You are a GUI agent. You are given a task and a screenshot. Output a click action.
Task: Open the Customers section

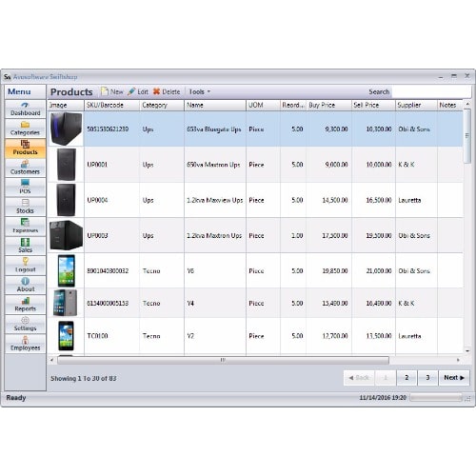pos(26,168)
